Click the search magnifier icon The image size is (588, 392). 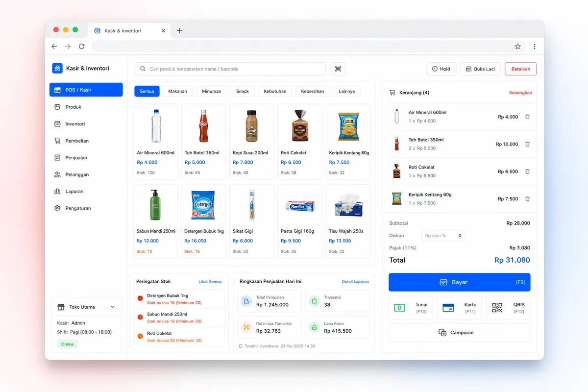pos(143,69)
